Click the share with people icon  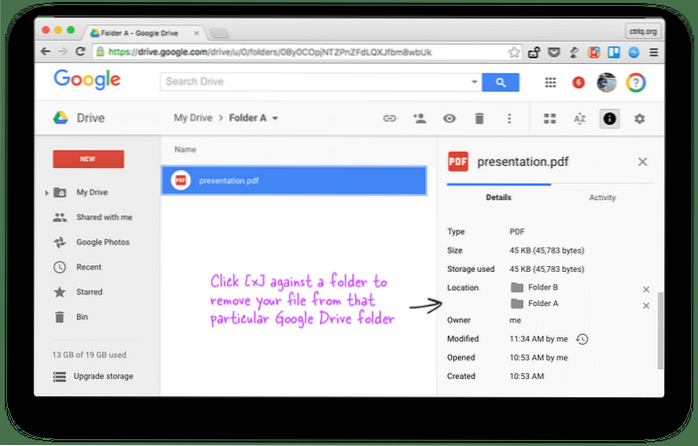point(420,119)
